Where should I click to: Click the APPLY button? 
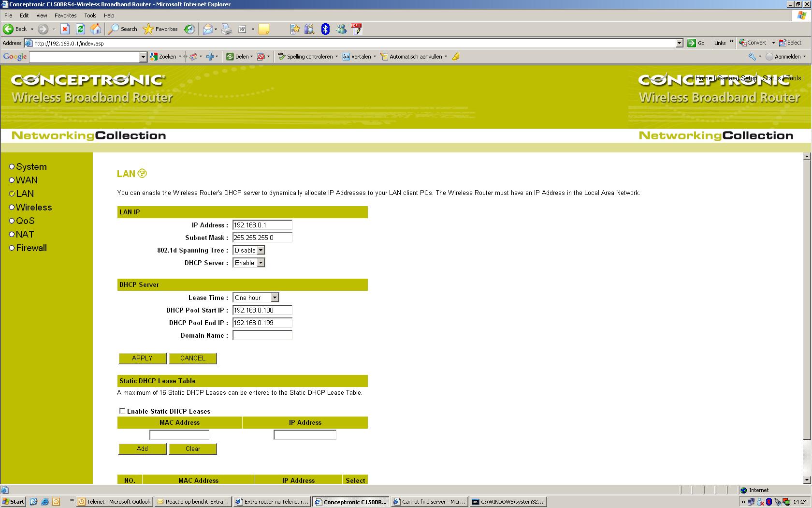pyautogui.click(x=143, y=358)
